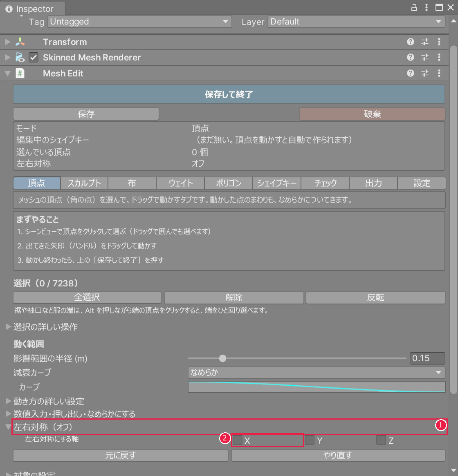Open the Transform help reference icon

[x=410, y=42]
